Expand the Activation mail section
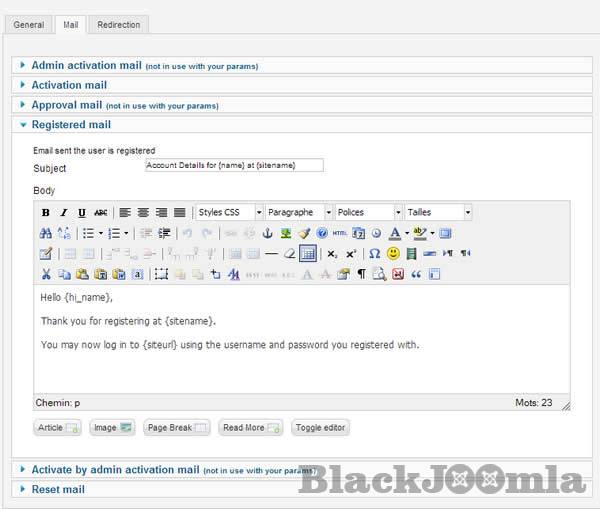600x509 pixels. pos(69,85)
